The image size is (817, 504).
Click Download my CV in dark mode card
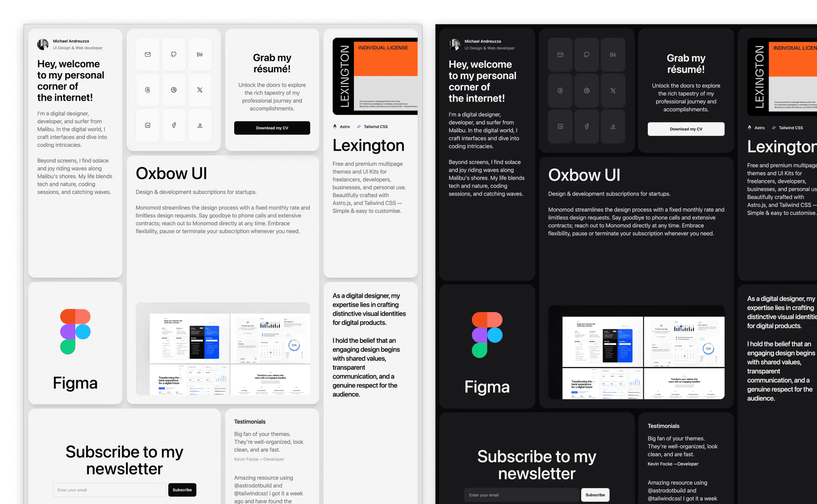pyautogui.click(x=686, y=129)
